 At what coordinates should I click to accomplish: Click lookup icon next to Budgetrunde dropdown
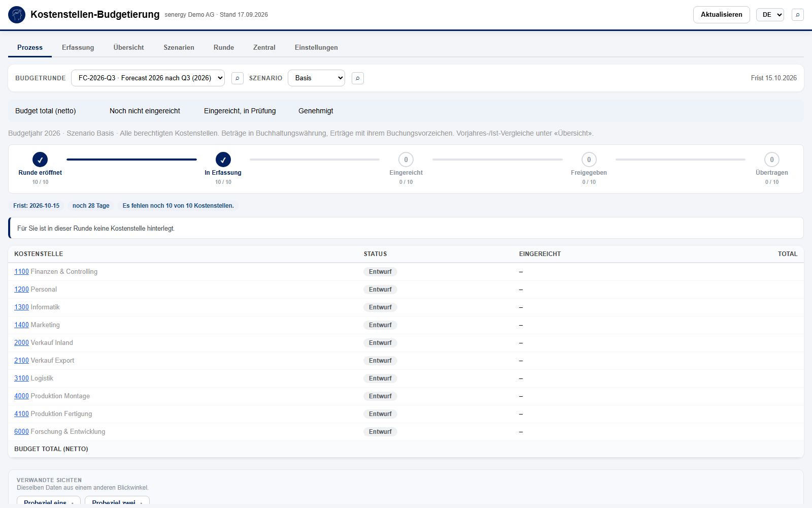[238, 78]
